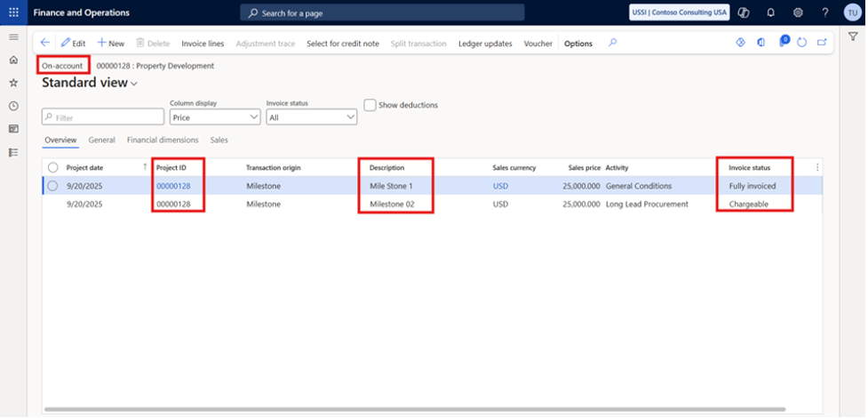Screen dimensions: 868x418
Task: Click Edit in the action pane
Action: coord(73,44)
